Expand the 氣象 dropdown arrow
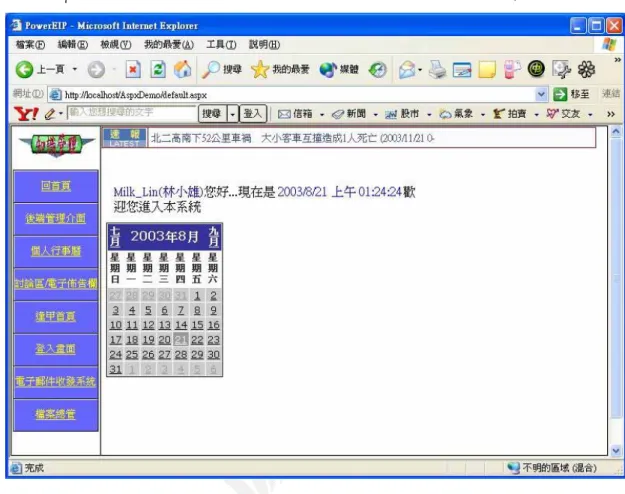The width and height of the screenshot is (625, 494). click(x=483, y=115)
